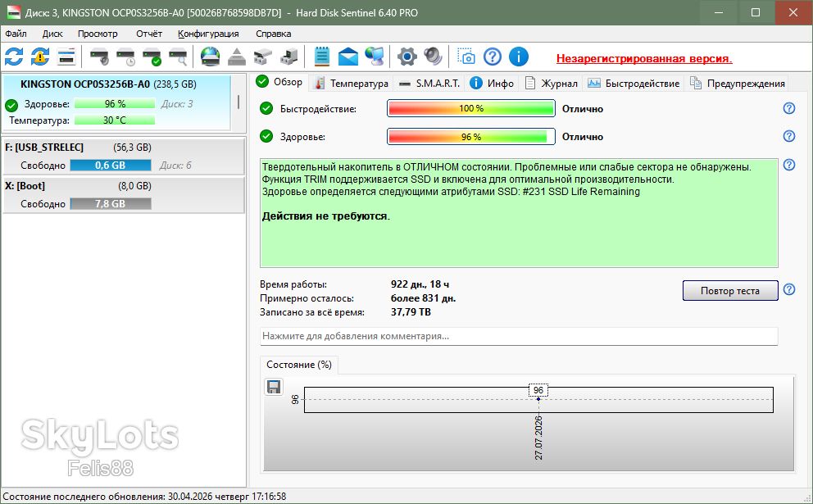Image resolution: width=813 pixels, height=504 pixels.
Task: Click the globe and monitor network icon
Action: 375,56
